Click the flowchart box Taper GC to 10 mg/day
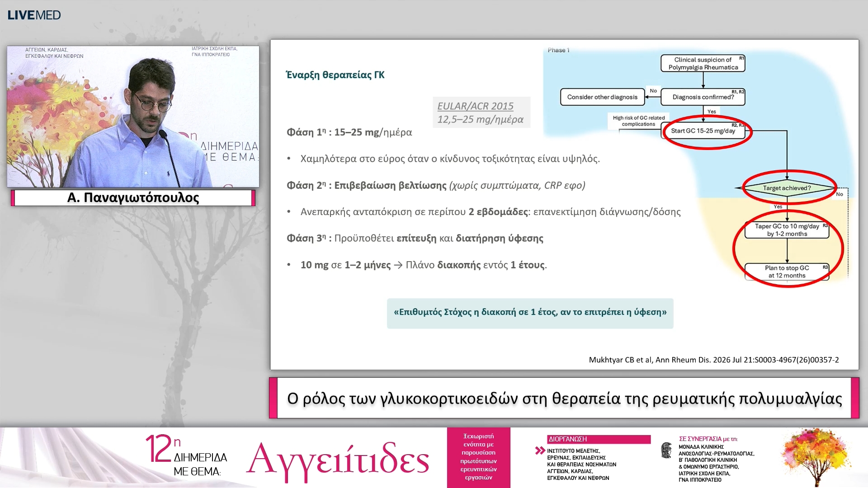868x488 pixels. pos(787,230)
